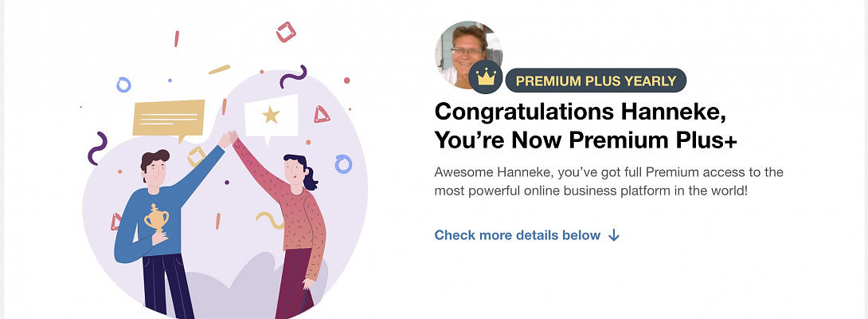Open the "Check more details below" link
868x319 pixels.
(518, 235)
